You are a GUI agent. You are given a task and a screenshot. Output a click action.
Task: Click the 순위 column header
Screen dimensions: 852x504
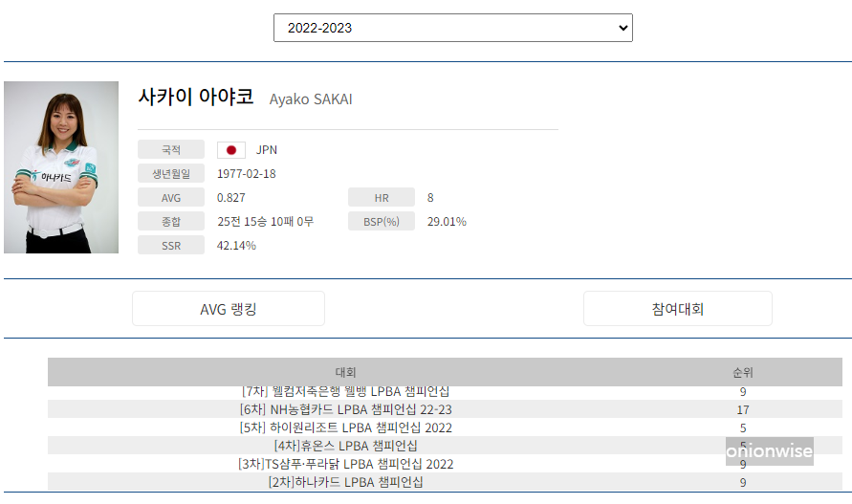(x=743, y=372)
